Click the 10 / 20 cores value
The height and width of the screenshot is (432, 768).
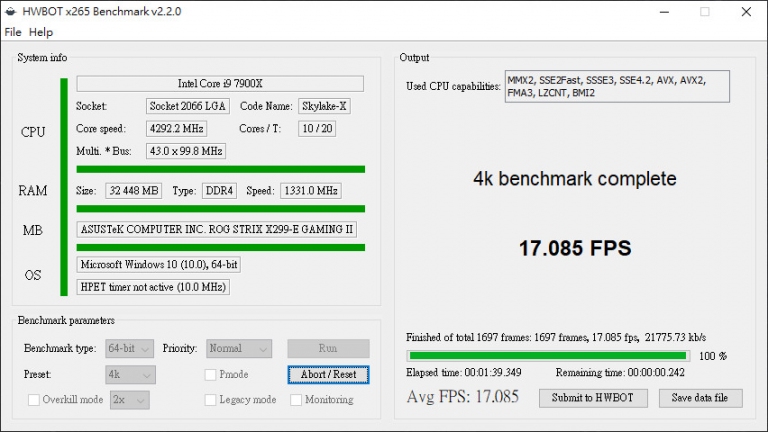point(317,129)
